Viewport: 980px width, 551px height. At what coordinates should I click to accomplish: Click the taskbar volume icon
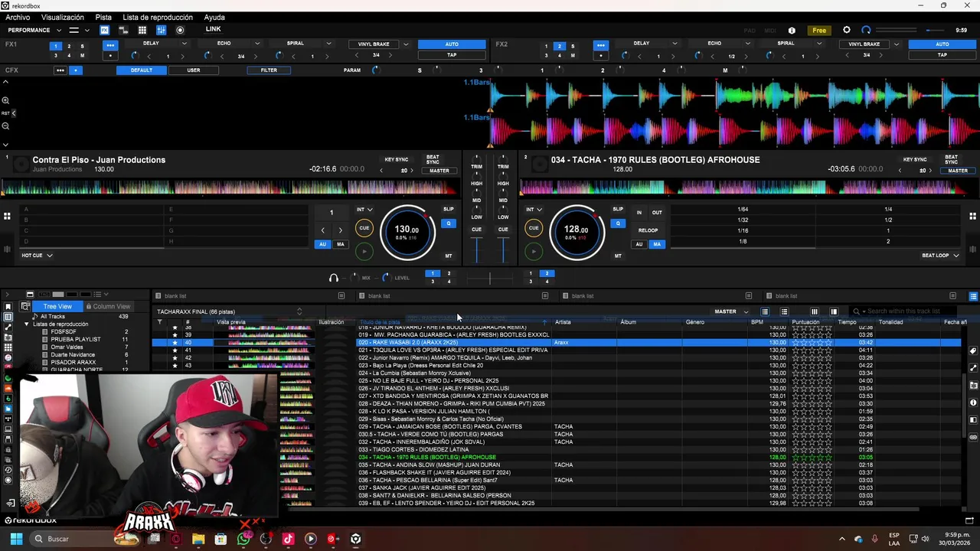[x=925, y=539]
